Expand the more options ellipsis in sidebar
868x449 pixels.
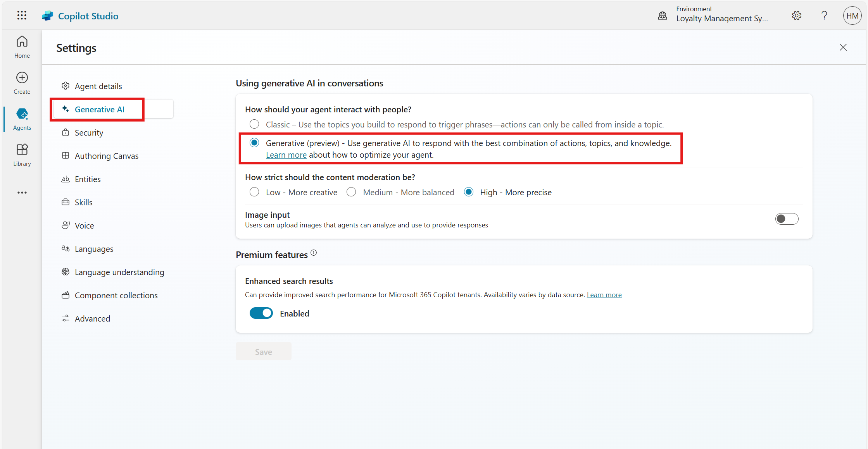coord(22,193)
